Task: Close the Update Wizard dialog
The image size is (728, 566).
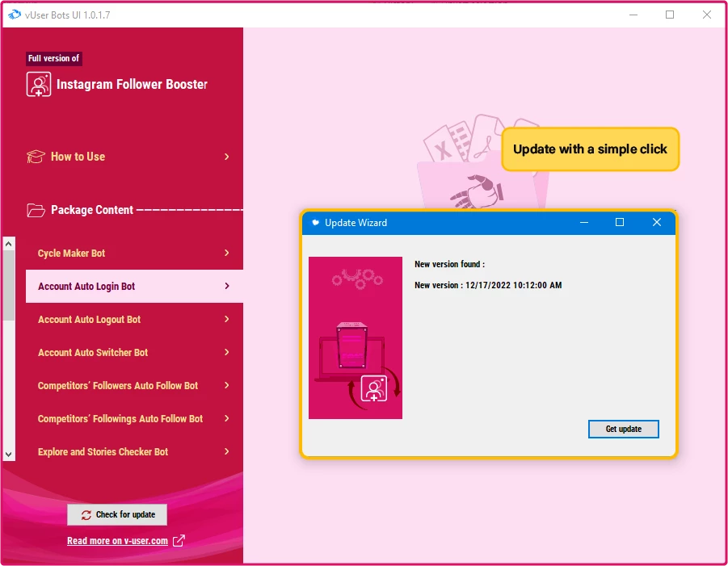Action: (657, 222)
